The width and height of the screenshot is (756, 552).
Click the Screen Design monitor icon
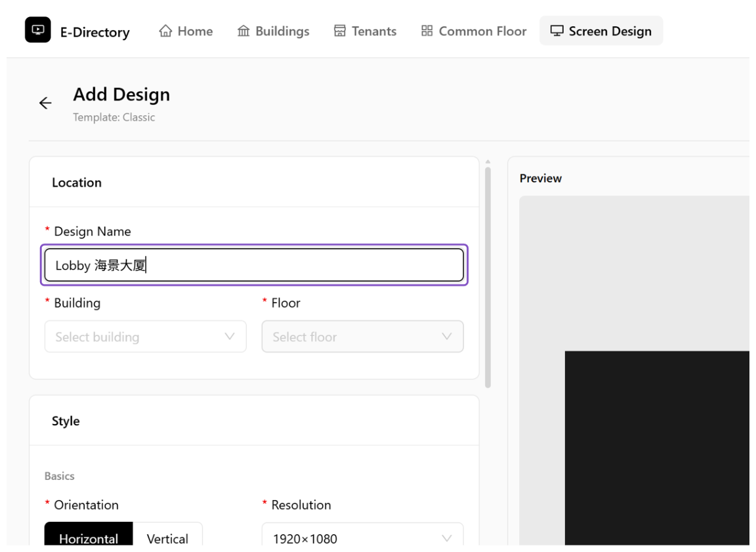click(557, 31)
